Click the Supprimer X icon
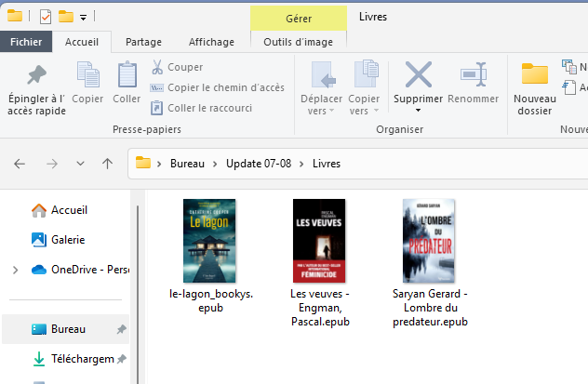Viewport: 588px width, 384px height. coord(419,74)
